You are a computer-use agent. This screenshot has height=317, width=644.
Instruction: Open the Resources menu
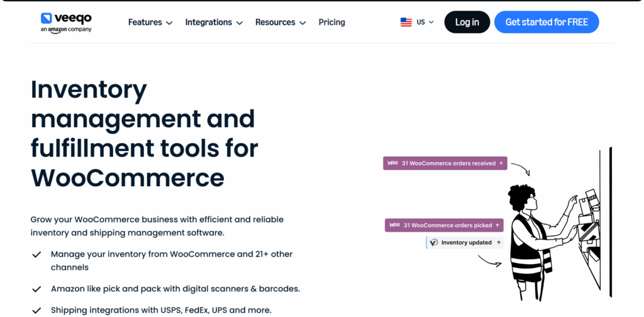[280, 22]
